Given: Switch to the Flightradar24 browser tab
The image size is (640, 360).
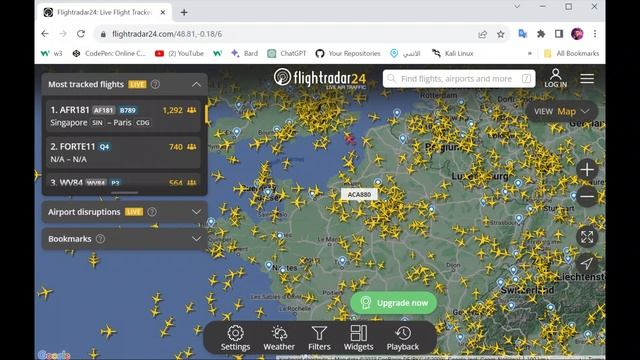Looking at the screenshot, I should (104, 12).
